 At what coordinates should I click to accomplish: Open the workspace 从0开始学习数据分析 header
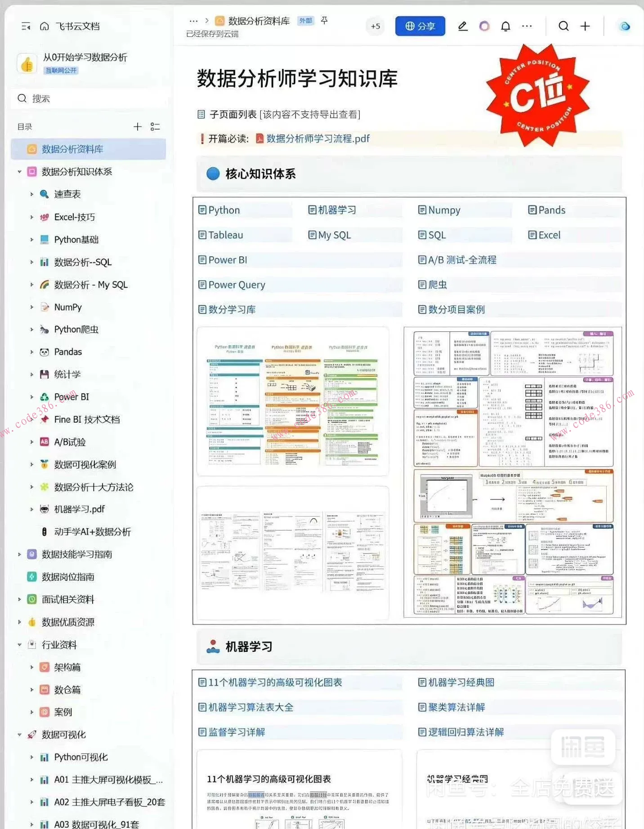85,57
